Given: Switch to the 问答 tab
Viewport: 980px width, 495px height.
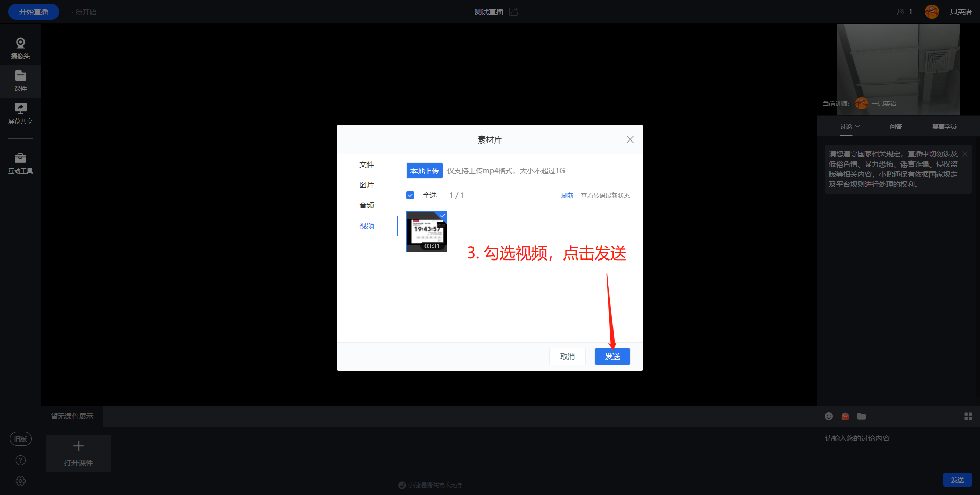Looking at the screenshot, I should pyautogui.click(x=896, y=126).
